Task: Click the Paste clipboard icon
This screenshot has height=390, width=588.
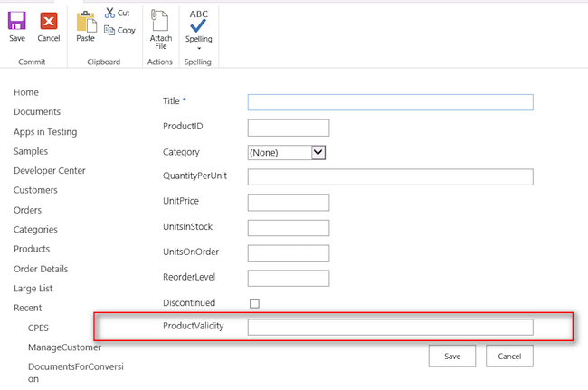Action: tap(86, 22)
